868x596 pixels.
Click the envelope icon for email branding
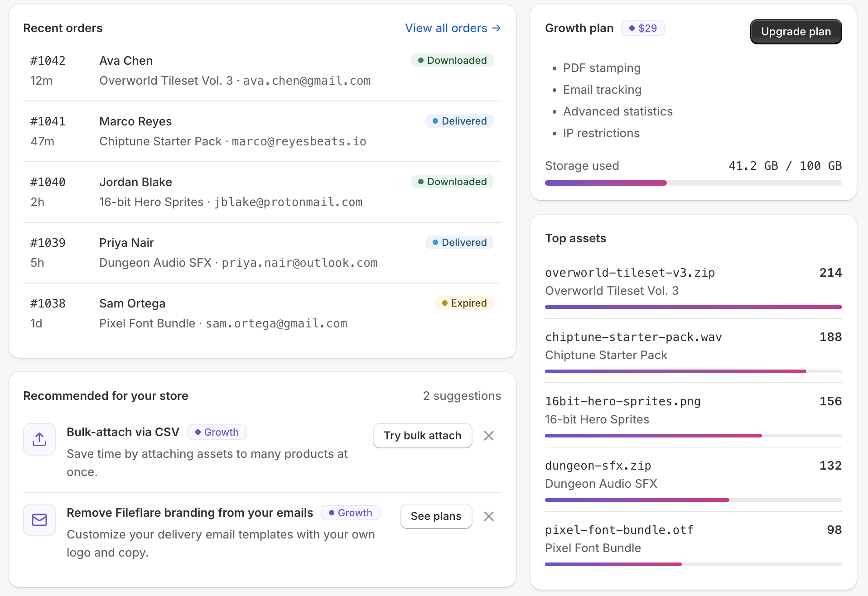coord(39,520)
